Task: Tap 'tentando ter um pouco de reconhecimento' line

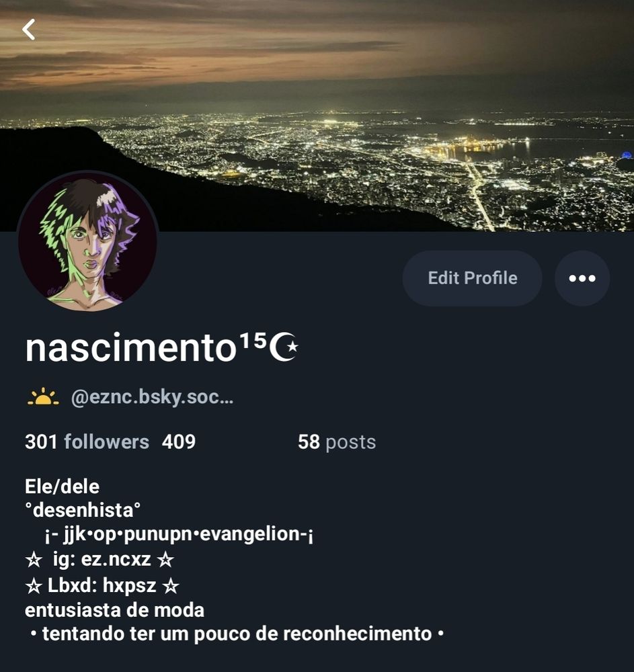Action: (x=237, y=634)
